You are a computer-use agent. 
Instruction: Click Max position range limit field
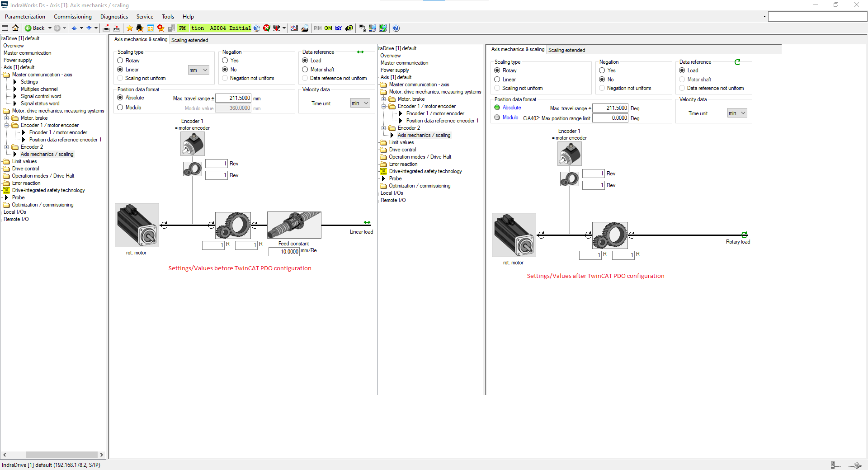610,118
